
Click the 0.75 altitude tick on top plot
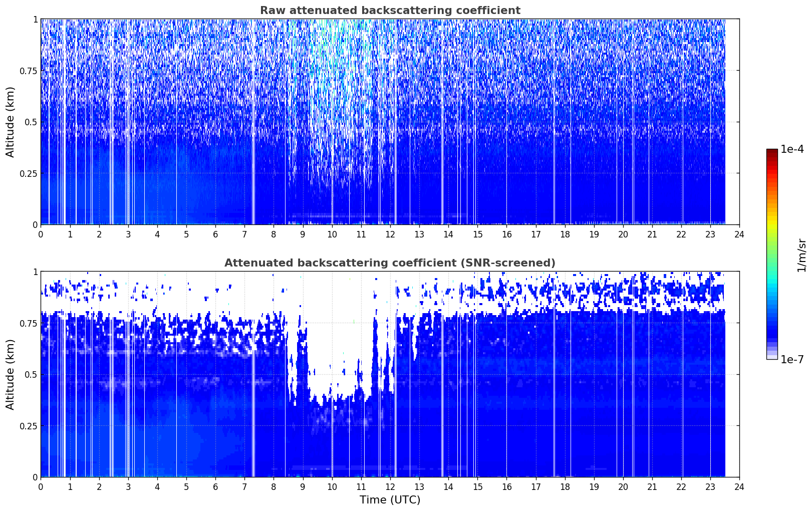pos(29,71)
